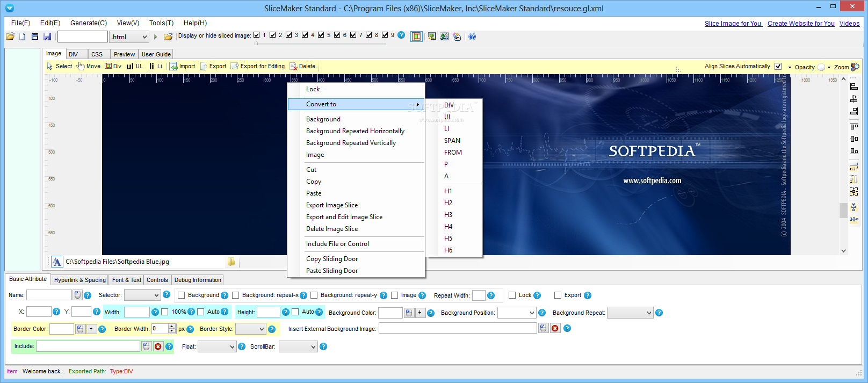
Task: Activate the Move hand tool
Action: (x=89, y=66)
